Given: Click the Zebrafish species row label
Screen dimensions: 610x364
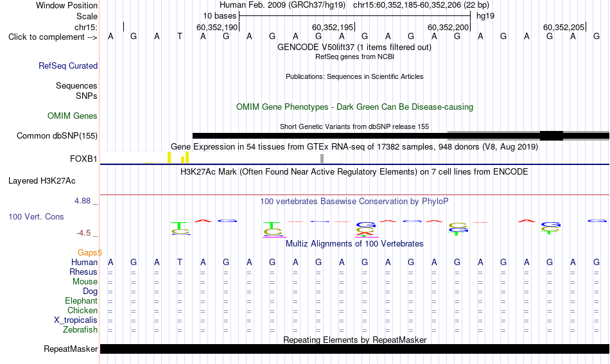Looking at the screenshot, I should pos(80,329).
